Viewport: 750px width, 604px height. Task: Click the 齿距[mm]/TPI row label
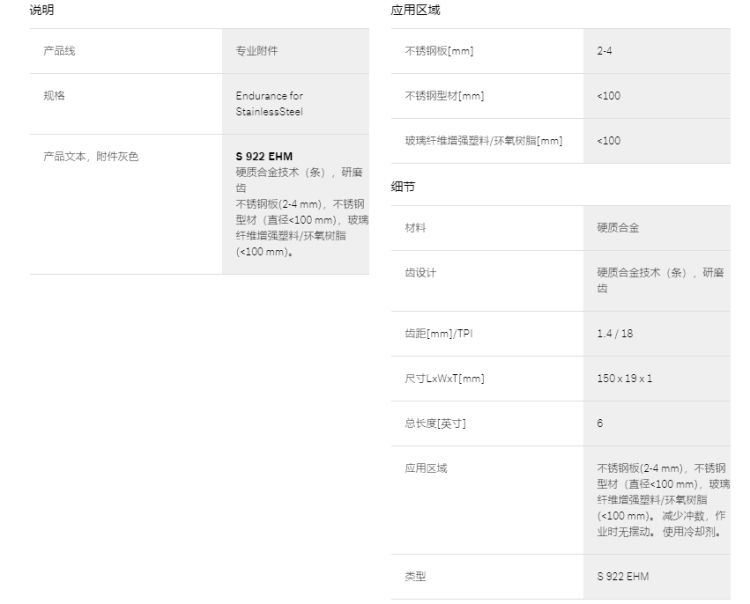438,333
